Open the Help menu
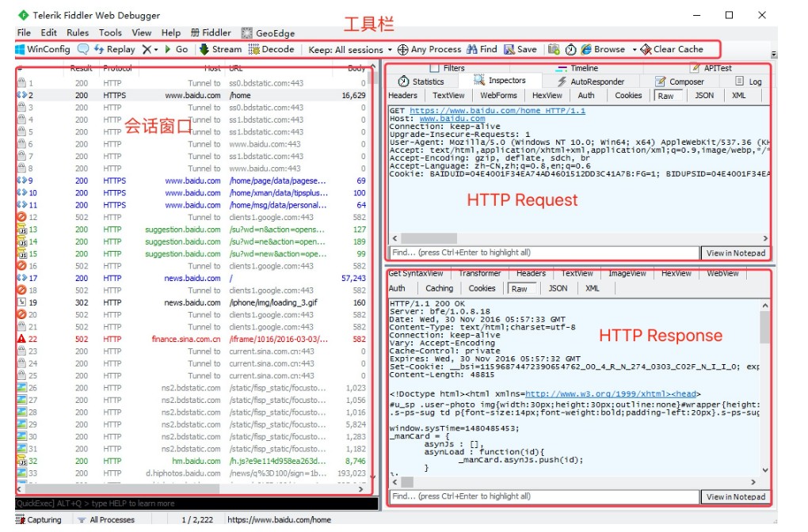808x532 pixels. pos(170,32)
